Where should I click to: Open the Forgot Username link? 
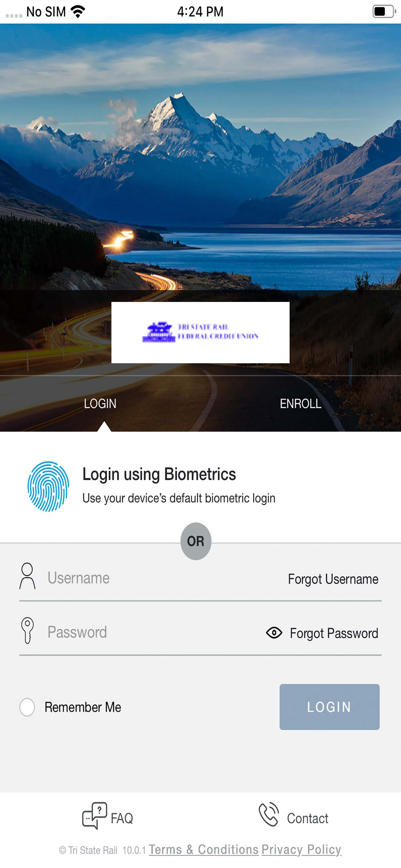click(333, 579)
